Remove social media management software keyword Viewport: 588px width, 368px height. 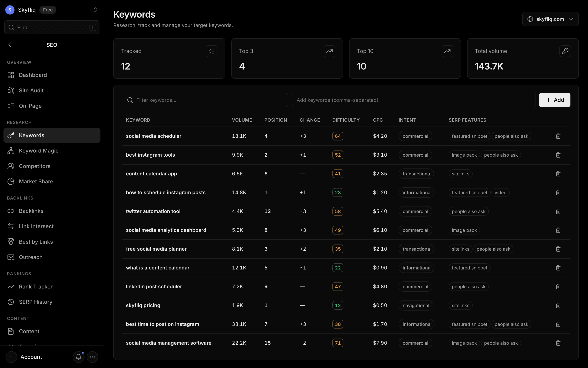pyautogui.click(x=558, y=343)
